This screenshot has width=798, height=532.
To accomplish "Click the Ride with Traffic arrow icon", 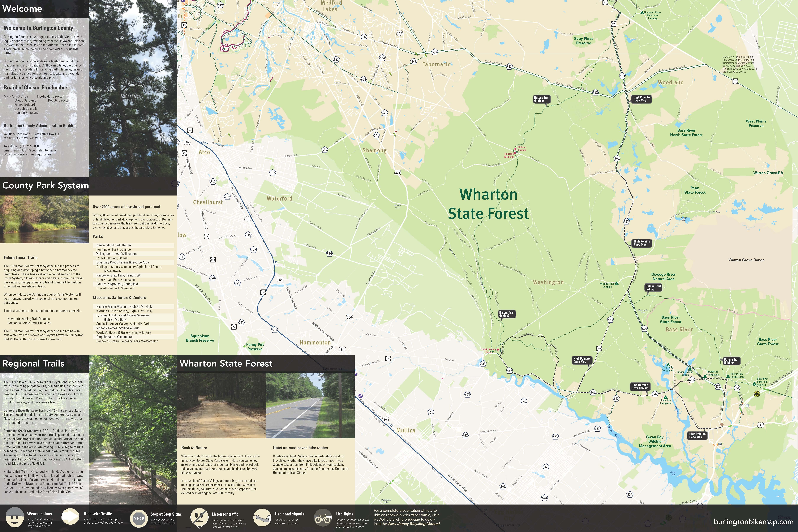I will pos(70,517).
